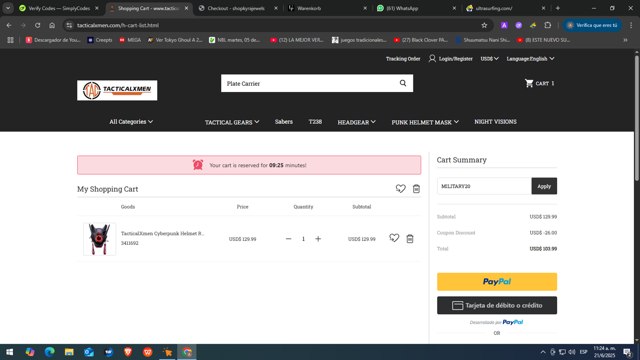Open NIGHT VISIONS menu item
The width and height of the screenshot is (640, 360).
click(495, 122)
